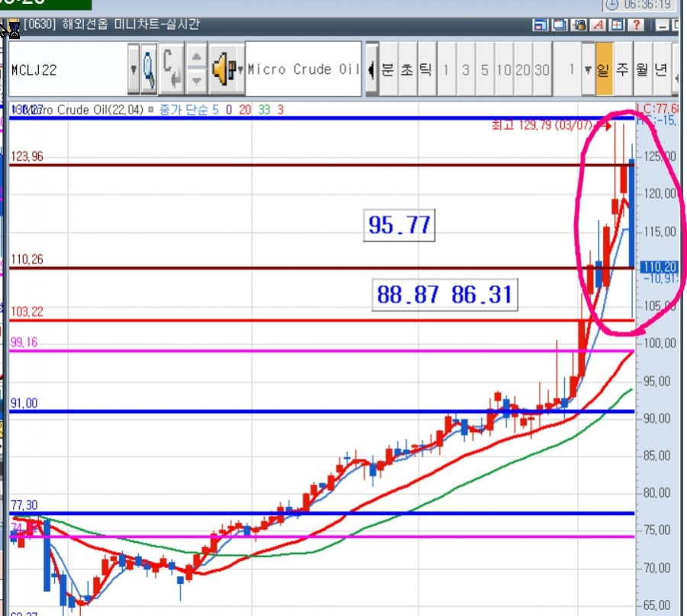Click the 123.96 horizontal line label
The image size is (687, 616).
(27, 156)
